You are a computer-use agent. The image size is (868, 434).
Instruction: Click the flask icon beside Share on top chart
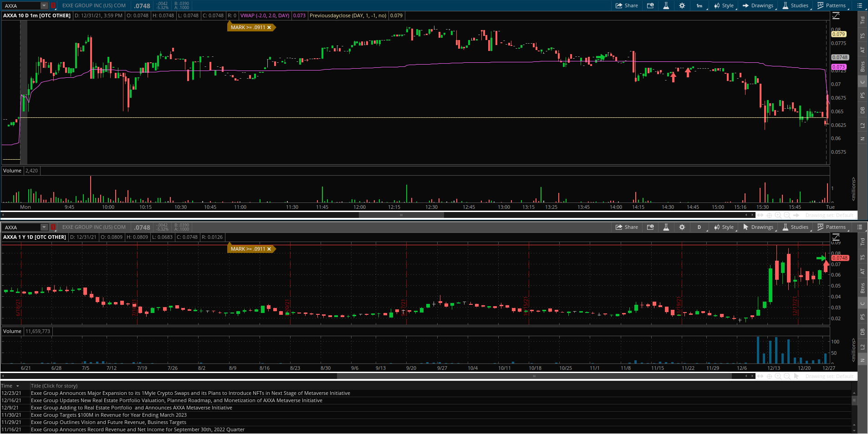click(x=666, y=5)
